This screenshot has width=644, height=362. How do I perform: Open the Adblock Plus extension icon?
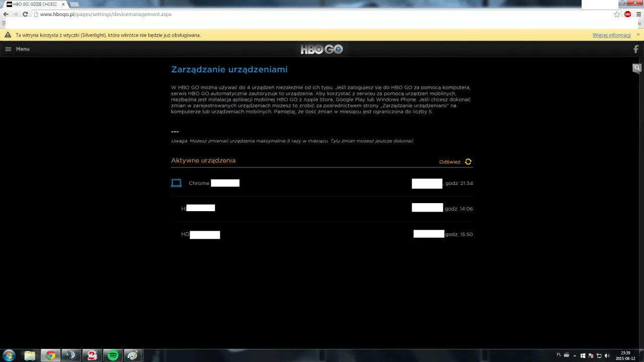coord(628,14)
